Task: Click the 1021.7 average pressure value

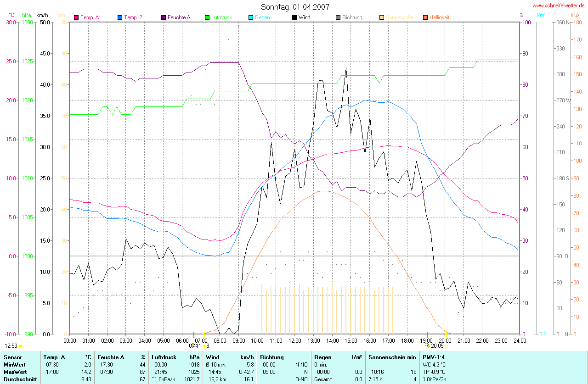Action: pyautogui.click(x=192, y=379)
